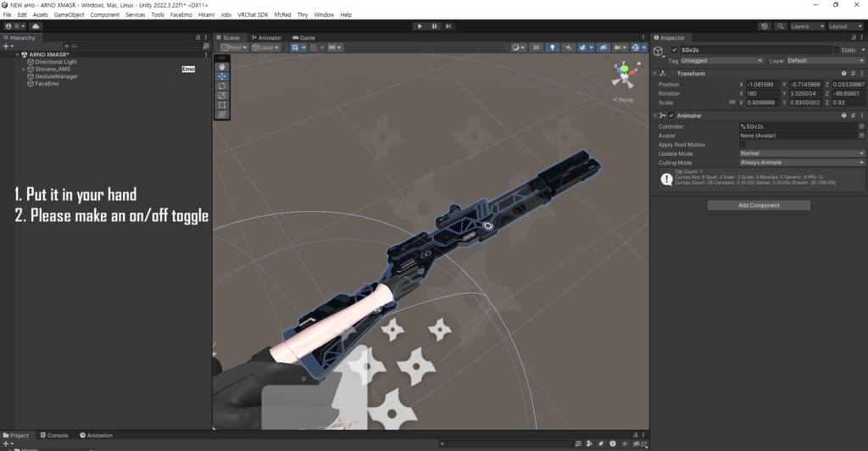Open Transform presets
The image size is (868, 451).
[x=853, y=74]
